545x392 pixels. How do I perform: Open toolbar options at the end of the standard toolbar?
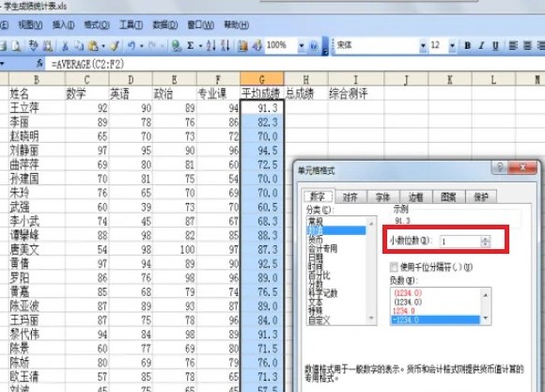point(325,46)
